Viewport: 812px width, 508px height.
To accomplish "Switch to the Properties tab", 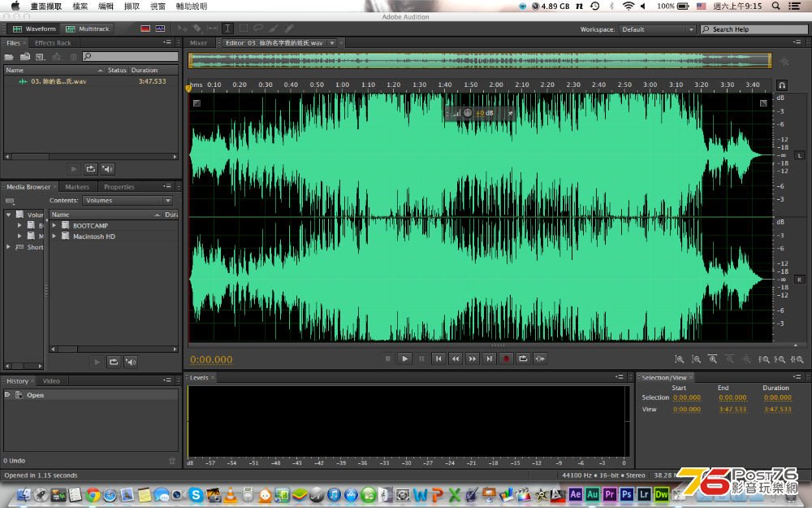I will pyautogui.click(x=119, y=187).
